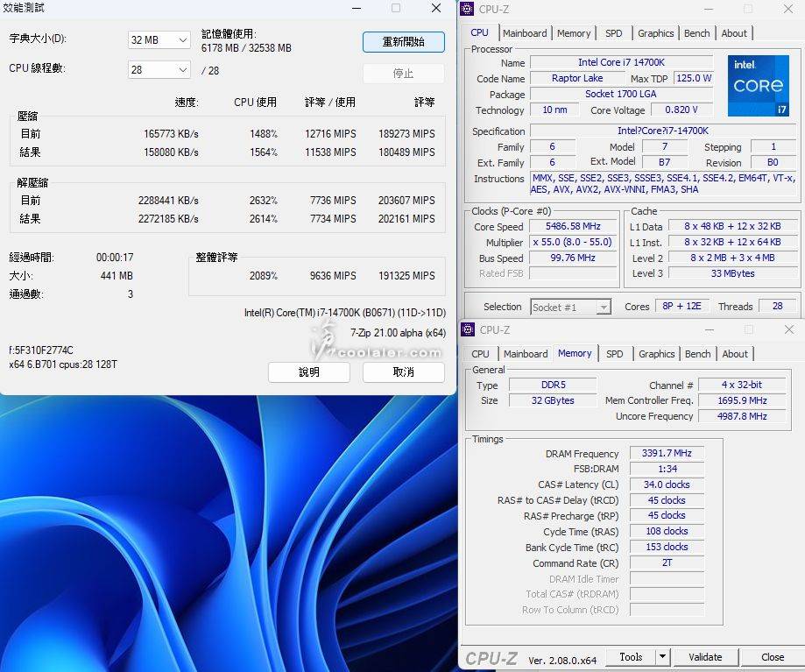Viewport: 805px width, 672px height.
Task: Click the Specification field 'Intel?Core?i7-14700K'
Action: (x=663, y=131)
